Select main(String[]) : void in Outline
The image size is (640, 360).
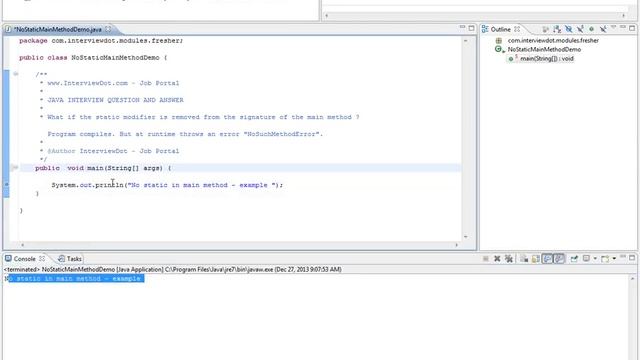click(547, 59)
